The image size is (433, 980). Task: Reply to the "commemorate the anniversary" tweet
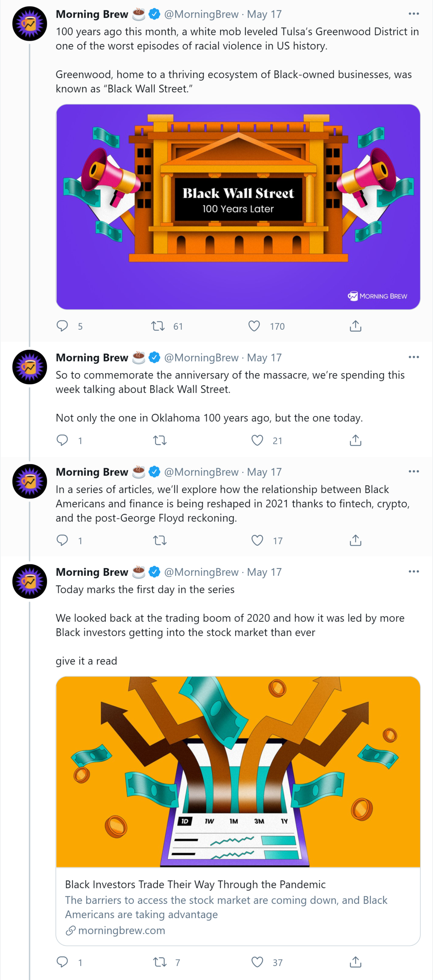coord(62,440)
